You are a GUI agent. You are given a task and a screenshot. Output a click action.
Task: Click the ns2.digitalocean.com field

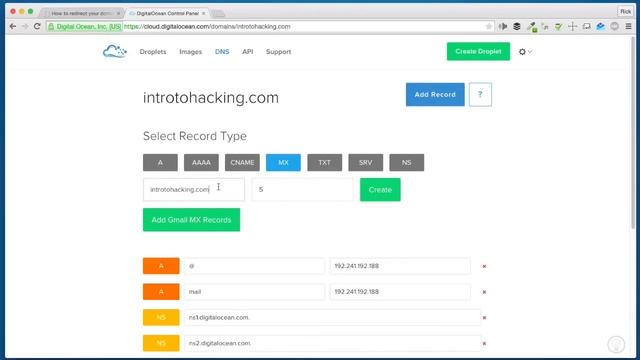tap(332, 343)
